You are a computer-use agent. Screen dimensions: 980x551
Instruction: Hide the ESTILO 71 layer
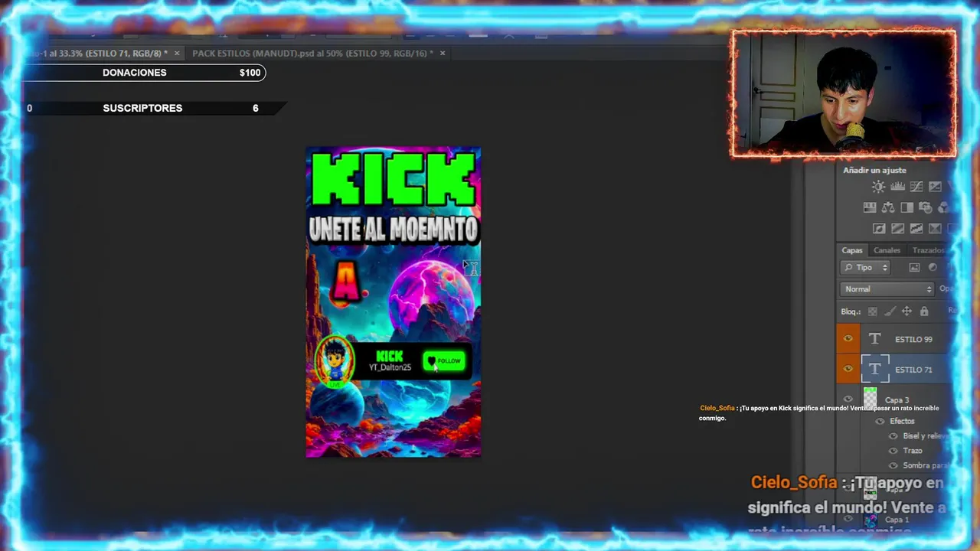(x=848, y=369)
